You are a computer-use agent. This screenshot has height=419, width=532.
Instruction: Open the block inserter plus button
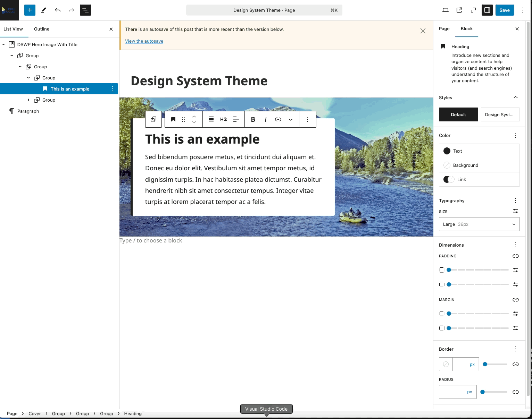(x=30, y=10)
